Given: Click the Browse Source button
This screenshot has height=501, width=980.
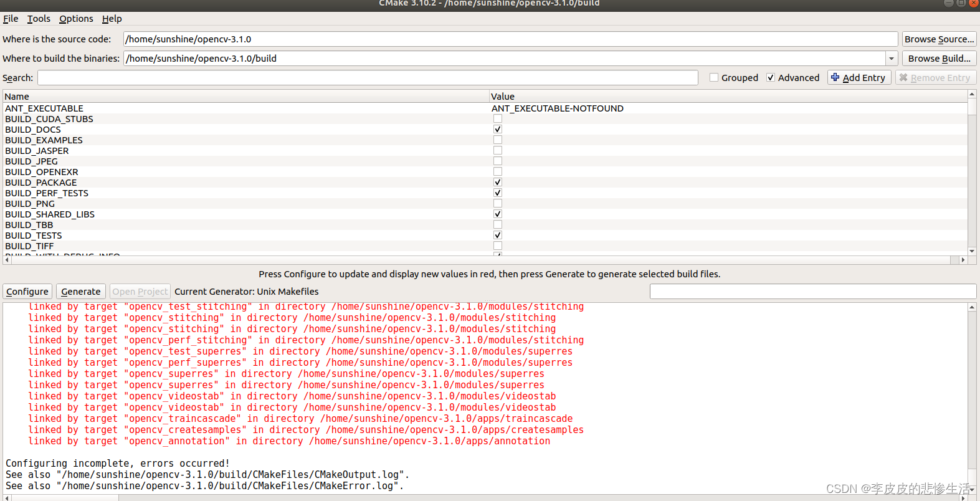Looking at the screenshot, I should click(939, 39).
